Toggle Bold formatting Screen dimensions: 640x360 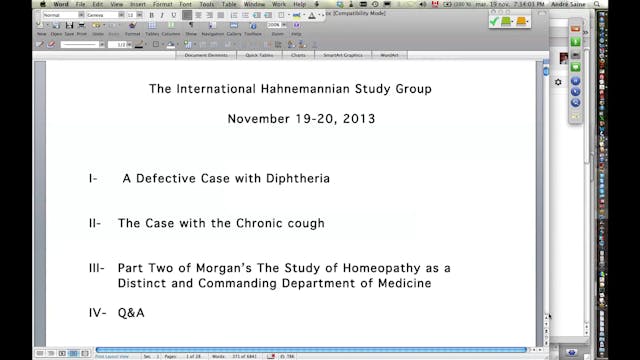tap(151, 16)
